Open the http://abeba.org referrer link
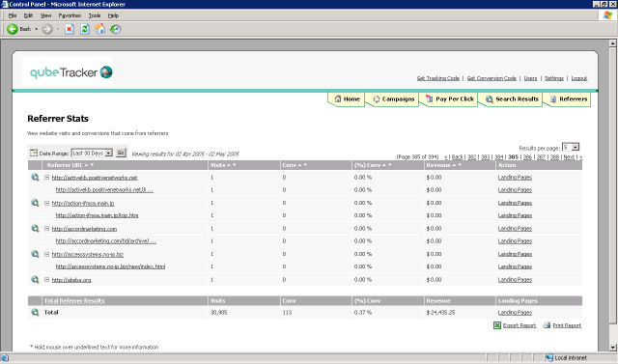 [71, 280]
